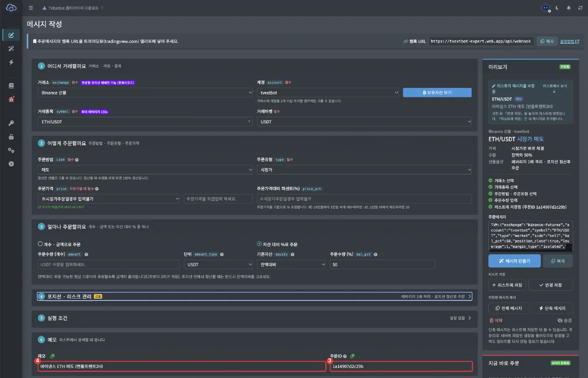The width and height of the screenshot is (588, 378).
Task: Click the 보유자산 보기 button
Action: 437,93
